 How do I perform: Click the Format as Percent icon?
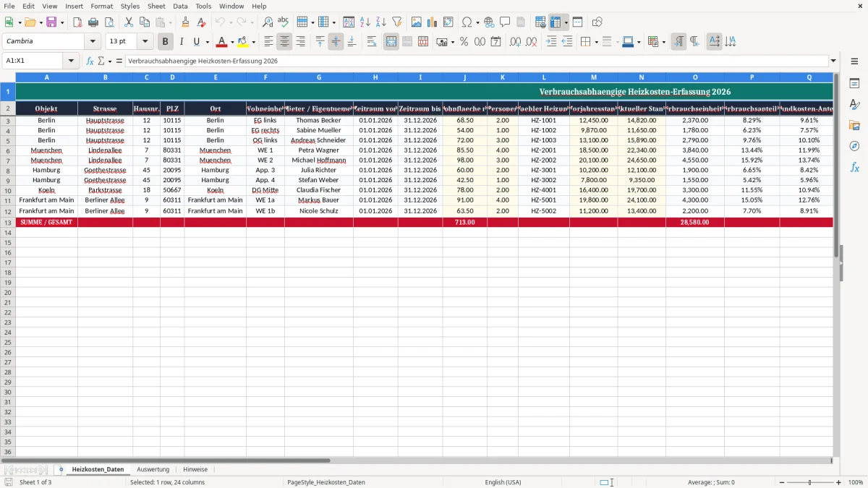[x=464, y=42]
